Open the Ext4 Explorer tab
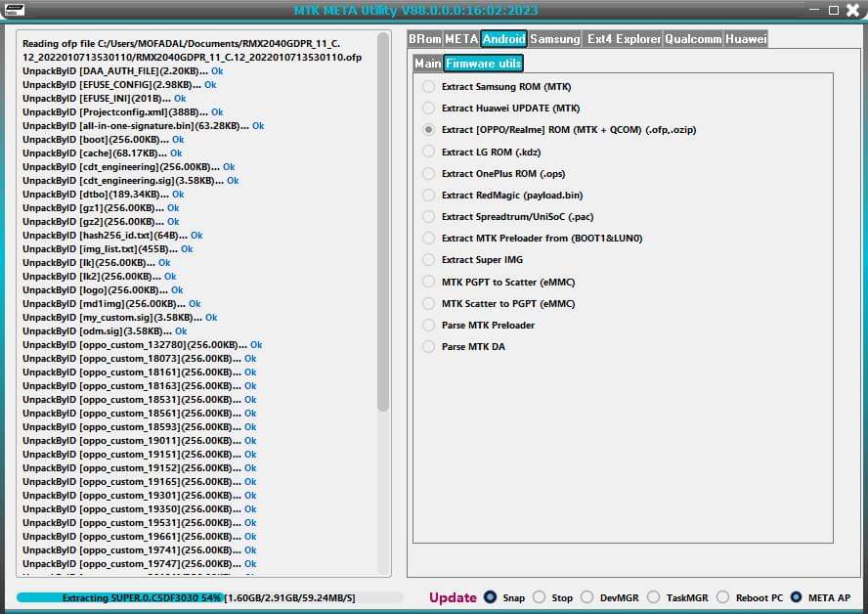Screen dimensions: 868x614 (624, 39)
